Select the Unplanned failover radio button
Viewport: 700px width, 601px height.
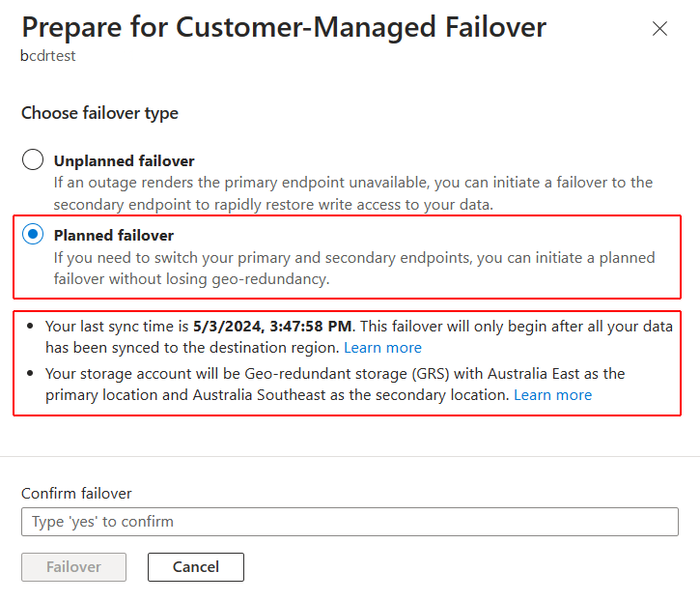[x=33, y=160]
